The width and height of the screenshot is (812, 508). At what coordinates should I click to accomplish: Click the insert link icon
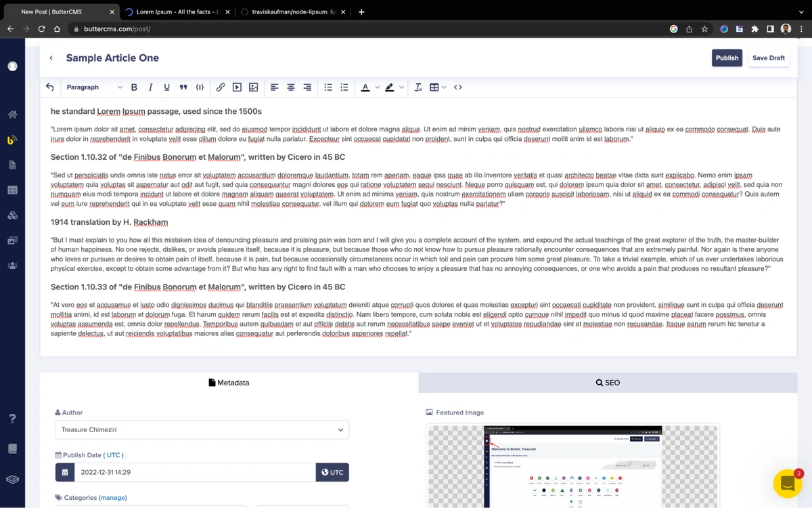221,87
